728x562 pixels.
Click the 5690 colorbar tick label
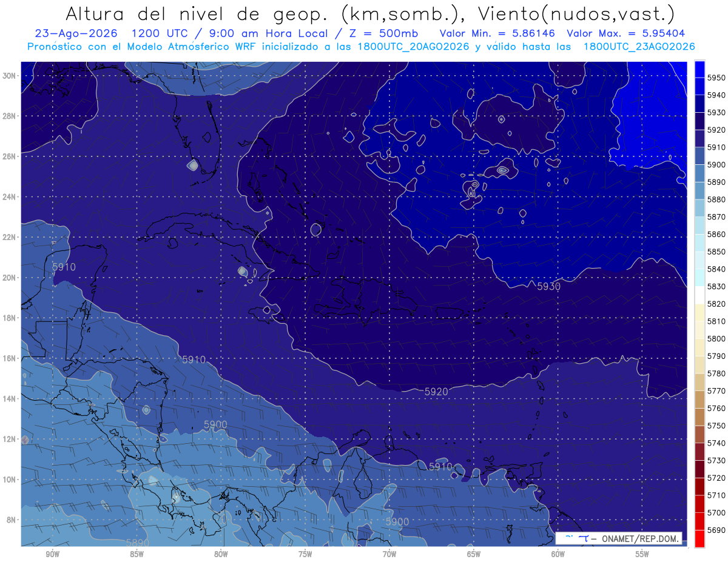(x=716, y=530)
